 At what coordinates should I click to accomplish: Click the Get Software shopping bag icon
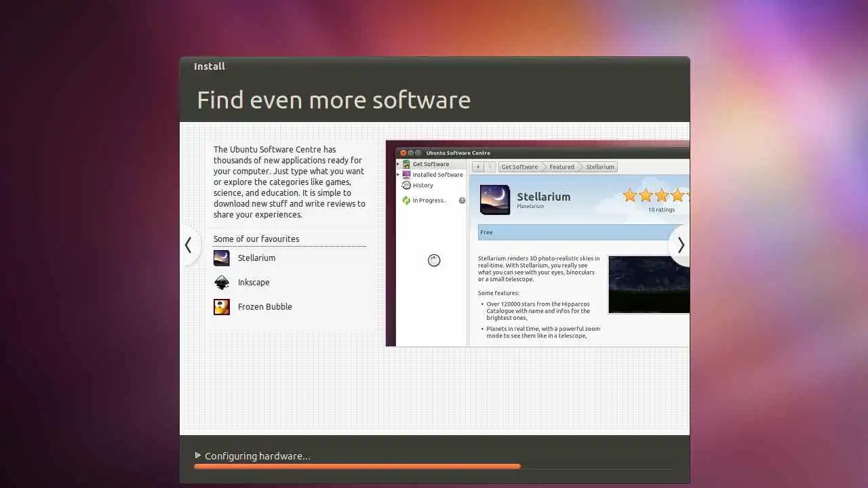coord(406,164)
